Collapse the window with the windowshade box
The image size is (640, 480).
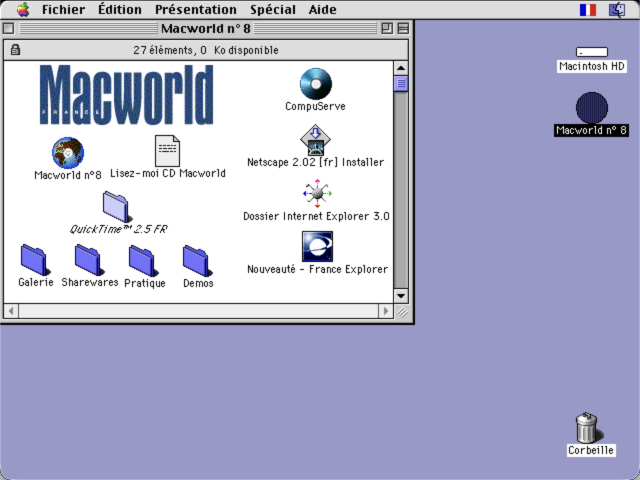403,29
